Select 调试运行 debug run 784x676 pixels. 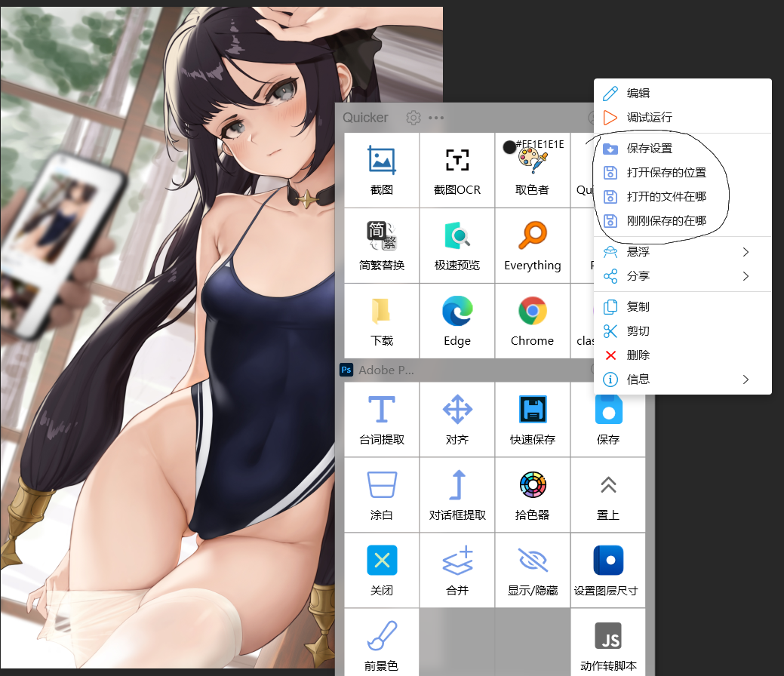(x=682, y=118)
